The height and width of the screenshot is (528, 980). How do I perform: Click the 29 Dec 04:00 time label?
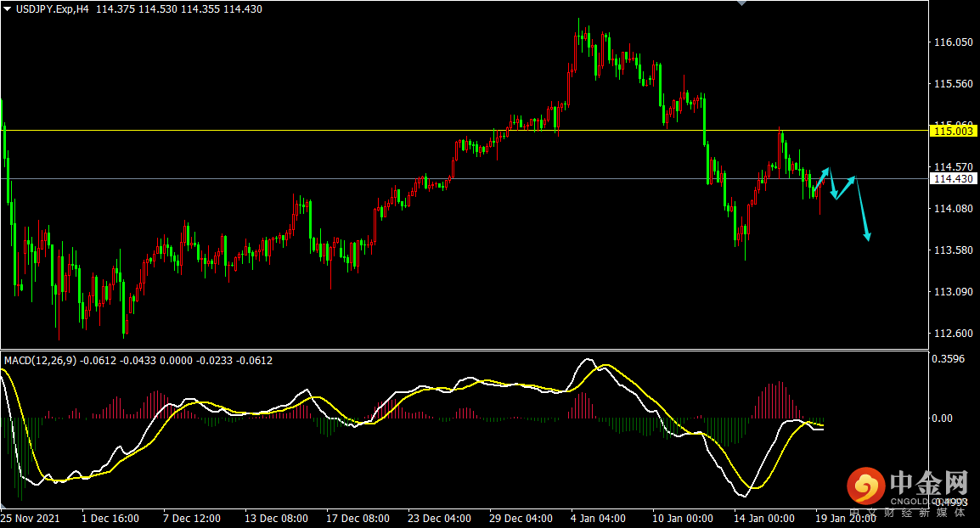pyautogui.click(x=521, y=518)
